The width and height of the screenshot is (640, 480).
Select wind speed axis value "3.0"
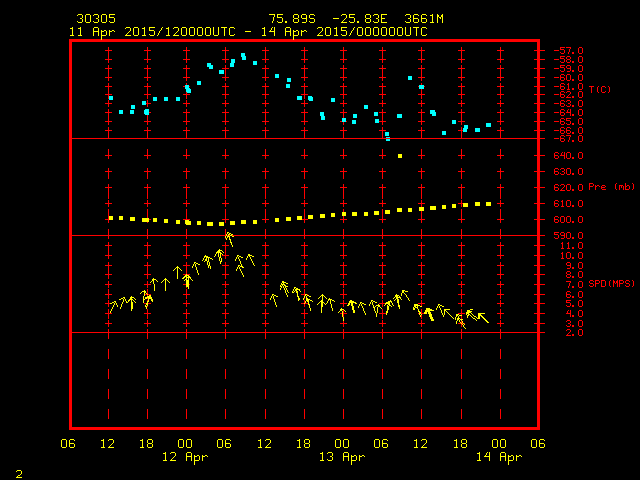574,323
